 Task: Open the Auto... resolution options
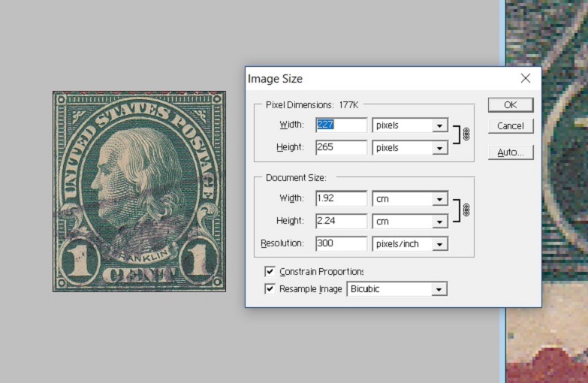(x=511, y=152)
